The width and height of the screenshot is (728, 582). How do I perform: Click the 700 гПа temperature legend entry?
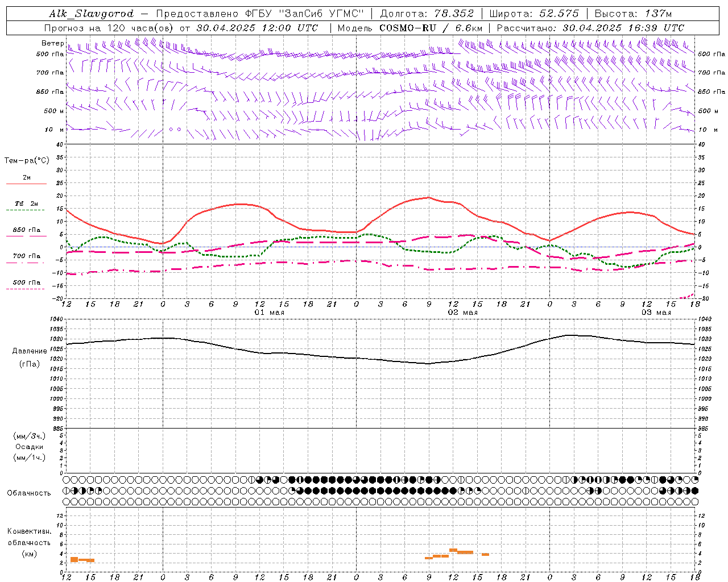[x=26, y=256]
